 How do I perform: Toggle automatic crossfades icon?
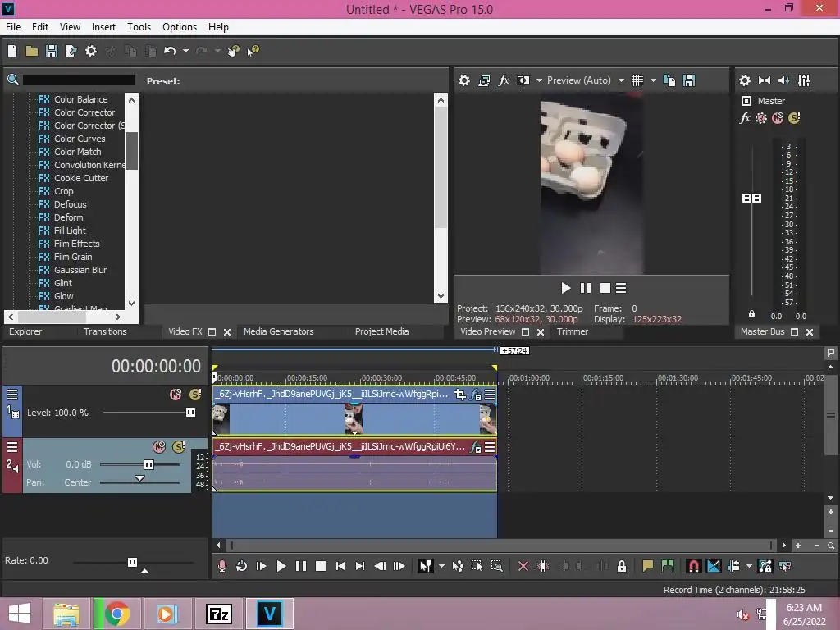click(x=714, y=566)
